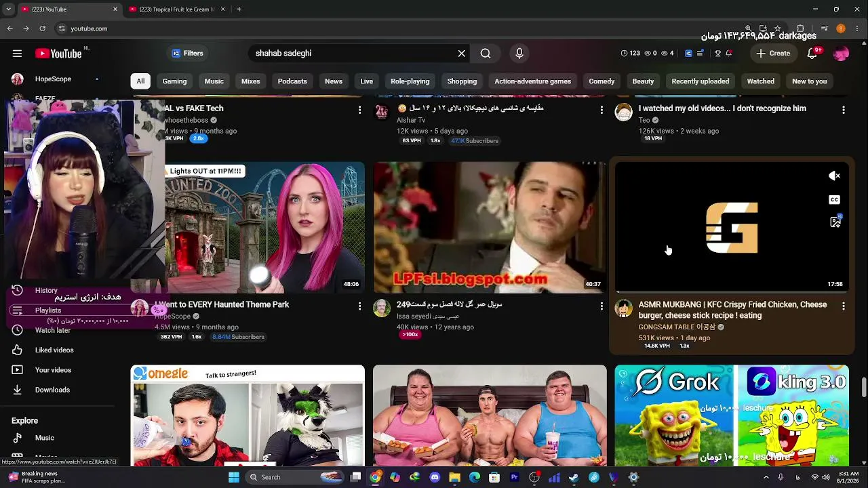Choose the Comedy chip
This screenshot has height=488, width=868.
tap(601, 81)
